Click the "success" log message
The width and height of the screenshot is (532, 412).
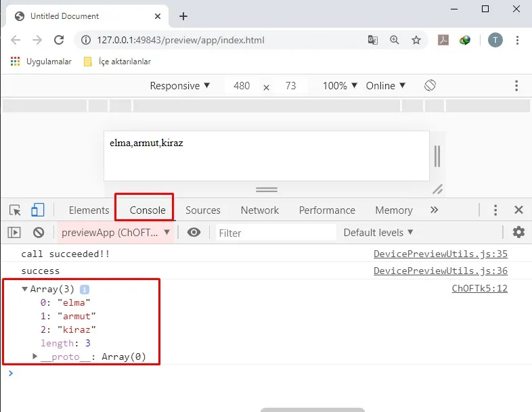click(x=40, y=271)
